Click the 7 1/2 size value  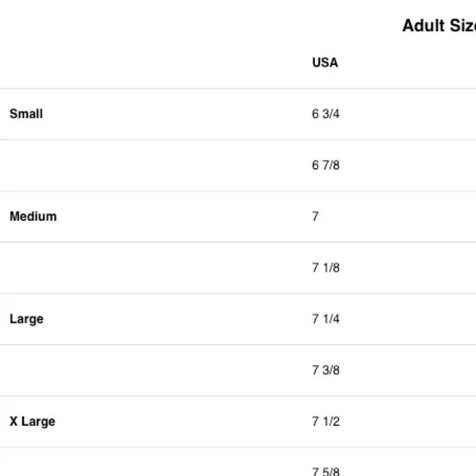click(x=326, y=421)
